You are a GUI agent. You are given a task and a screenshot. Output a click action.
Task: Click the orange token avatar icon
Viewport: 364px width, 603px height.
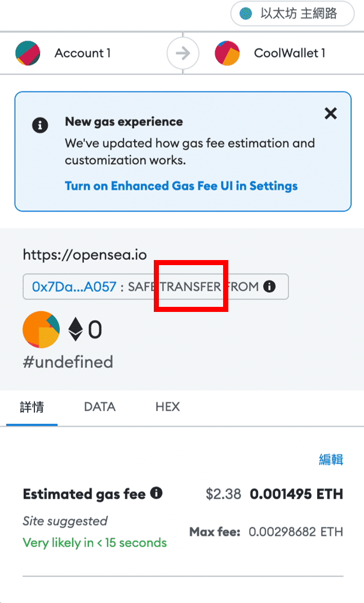click(41, 329)
